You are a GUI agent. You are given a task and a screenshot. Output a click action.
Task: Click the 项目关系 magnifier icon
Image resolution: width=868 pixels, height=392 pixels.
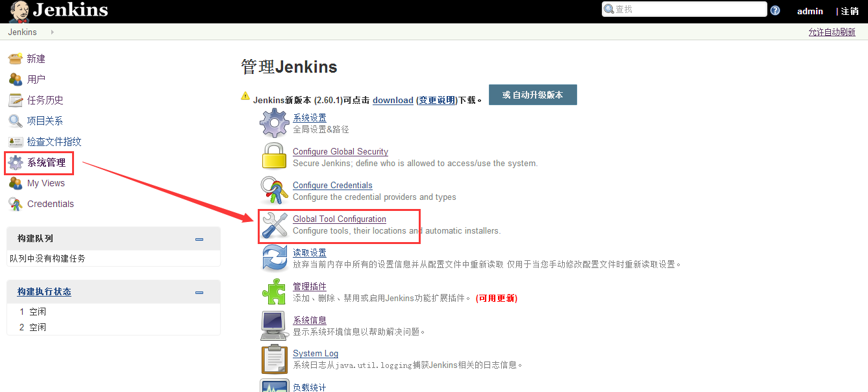tap(16, 121)
